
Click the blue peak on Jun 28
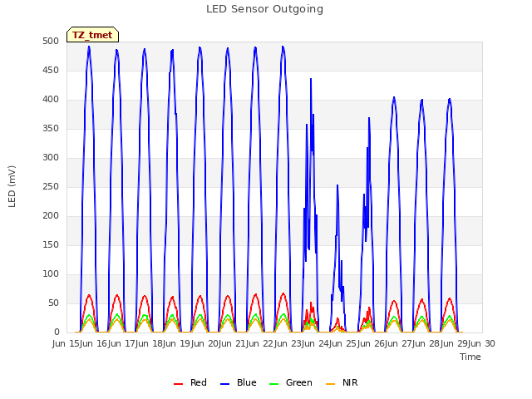[x=450, y=99]
